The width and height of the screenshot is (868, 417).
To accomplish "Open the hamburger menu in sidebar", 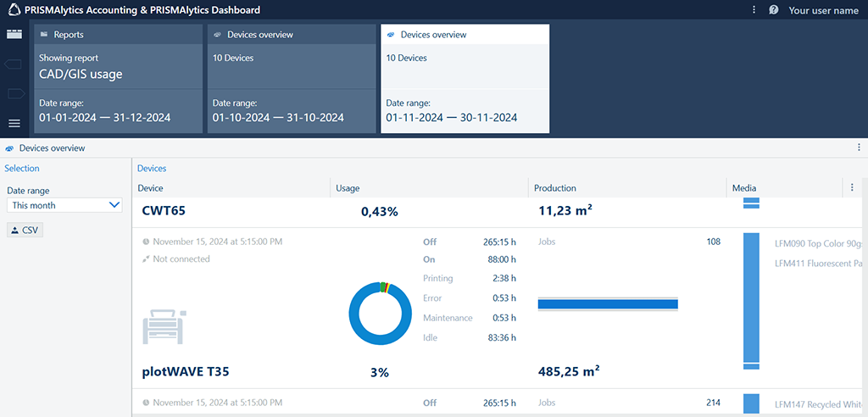I will pos(14,124).
